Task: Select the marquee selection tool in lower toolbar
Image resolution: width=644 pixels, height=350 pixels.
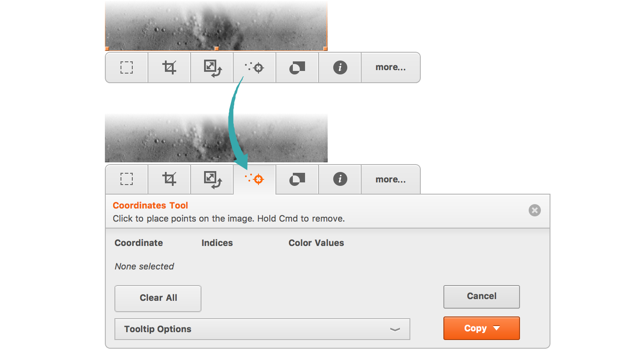Action: (127, 179)
